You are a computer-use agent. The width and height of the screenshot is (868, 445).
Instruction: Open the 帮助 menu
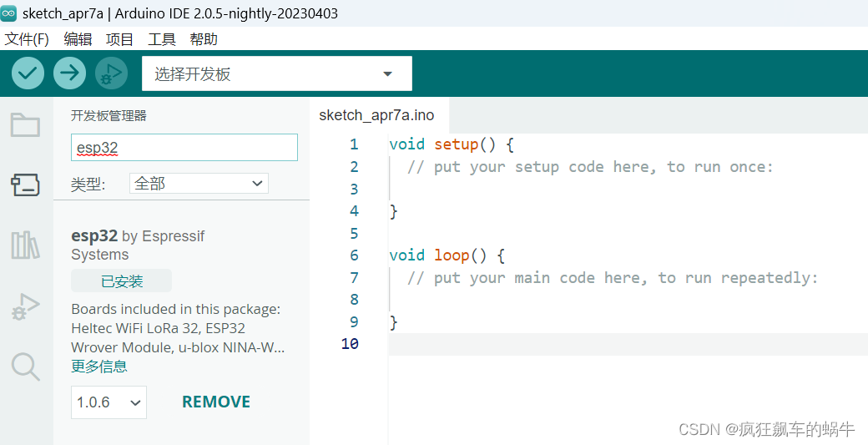click(x=204, y=39)
